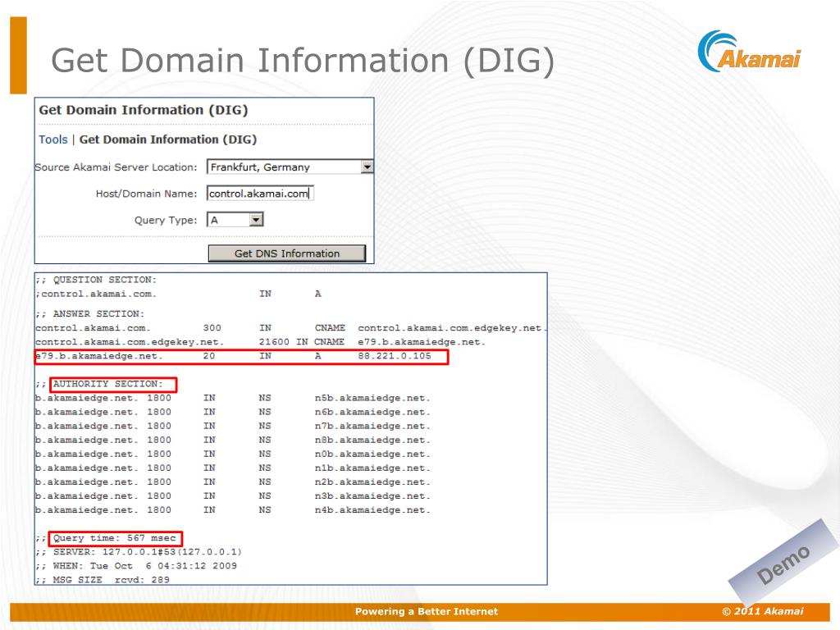Viewport: 840px width, 630px height.
Task: Click n4b.akamaiedge.net. nameserver entry
Action: pos(372,510)
